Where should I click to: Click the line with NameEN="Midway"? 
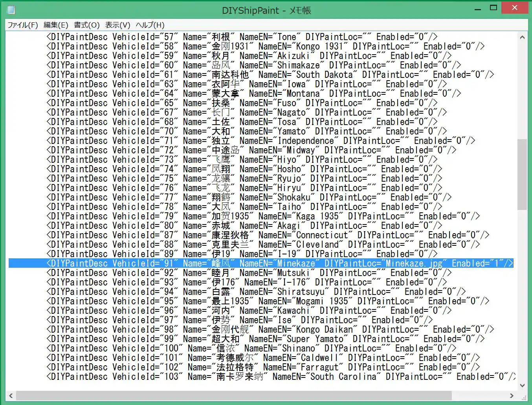(251, 150)
